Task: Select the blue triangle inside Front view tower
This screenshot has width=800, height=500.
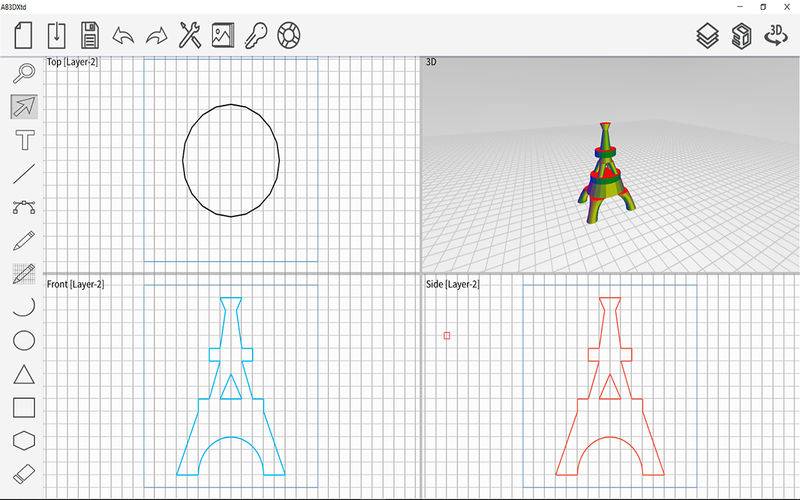Action: coord(231,389)
